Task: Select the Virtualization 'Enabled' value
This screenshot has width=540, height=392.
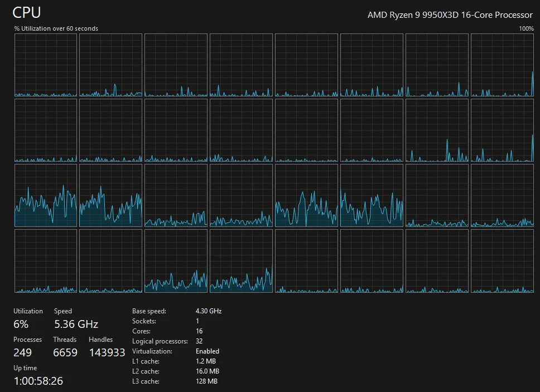Action: point(208,351)
